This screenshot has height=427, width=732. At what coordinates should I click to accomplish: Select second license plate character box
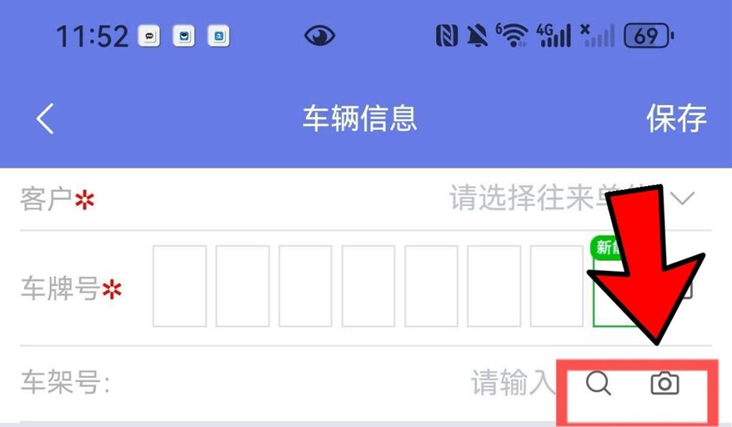pyautogui.click(x=242, y=286)
